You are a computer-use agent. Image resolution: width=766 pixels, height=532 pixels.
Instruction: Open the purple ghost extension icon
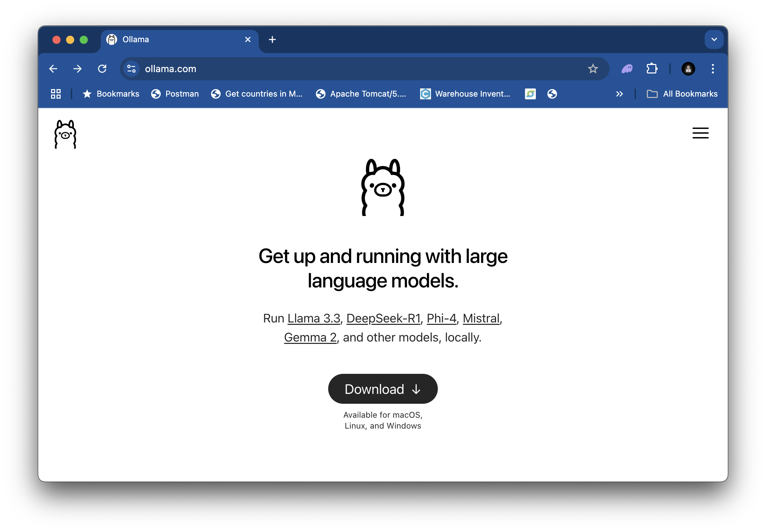627,69
